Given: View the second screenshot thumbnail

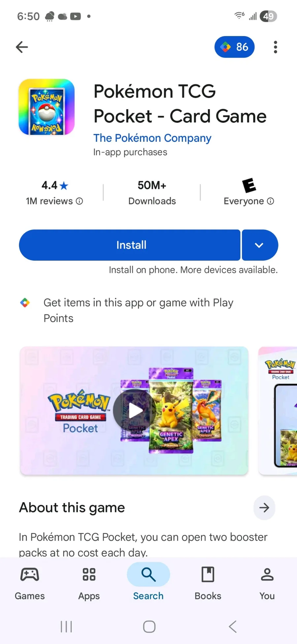Looking at the screenshot, I should coord(278,411).
